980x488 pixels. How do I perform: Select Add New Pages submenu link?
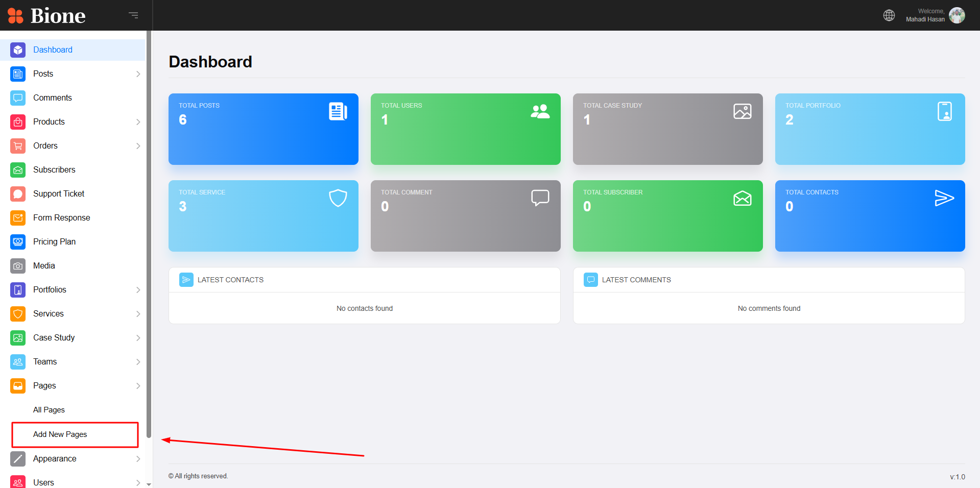(60, 434)
